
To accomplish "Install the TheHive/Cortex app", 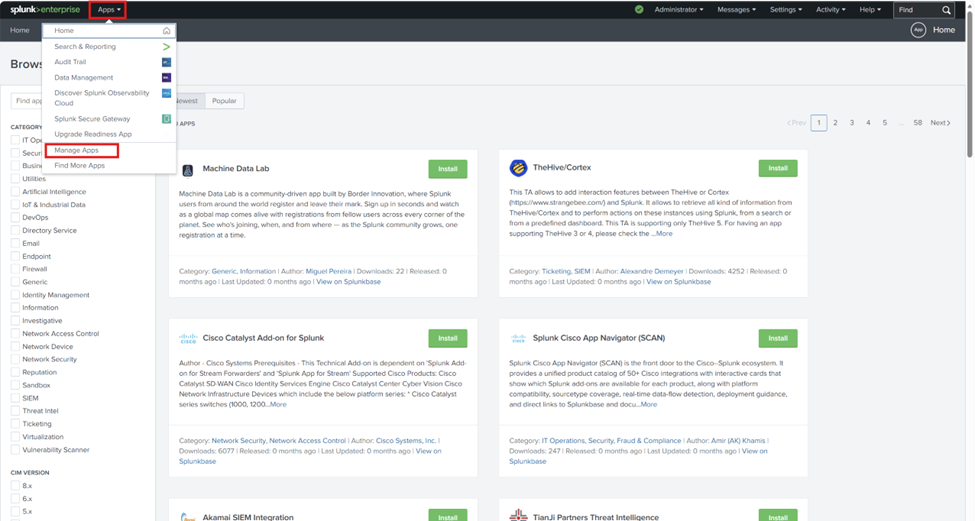I will tap(778, 168).
